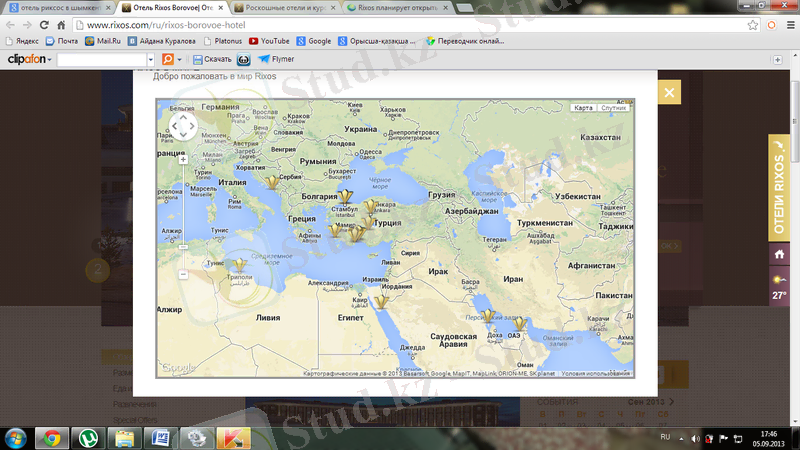Viewport: 800px width, 450px height.
Task: Close the map popup with the yellow X
Action: pos(669,92)
